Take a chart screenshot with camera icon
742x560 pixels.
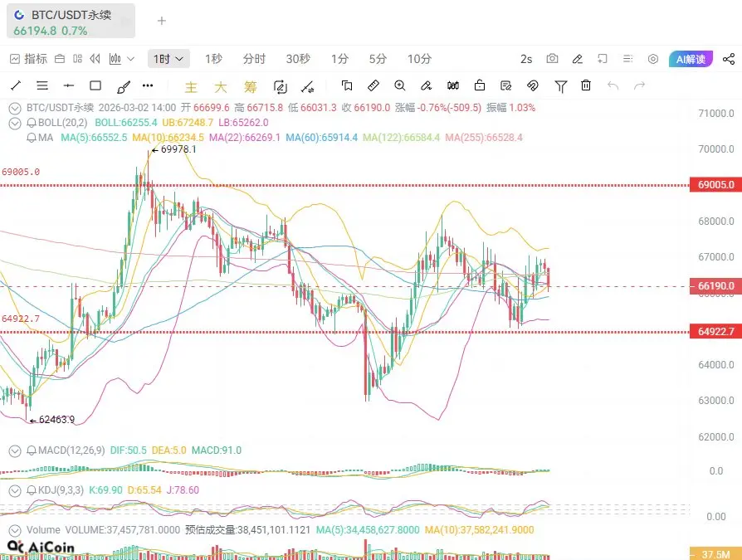(552, 59)
